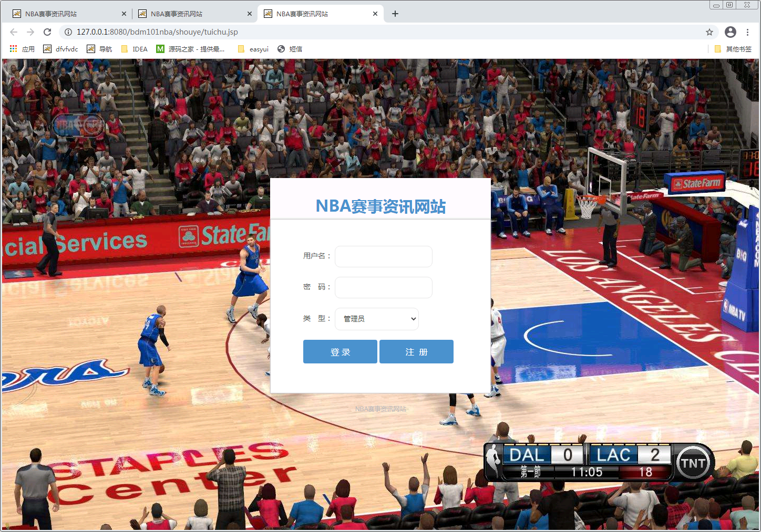Close the second NBA赛事资讯网站 tab

click(250, 14)
